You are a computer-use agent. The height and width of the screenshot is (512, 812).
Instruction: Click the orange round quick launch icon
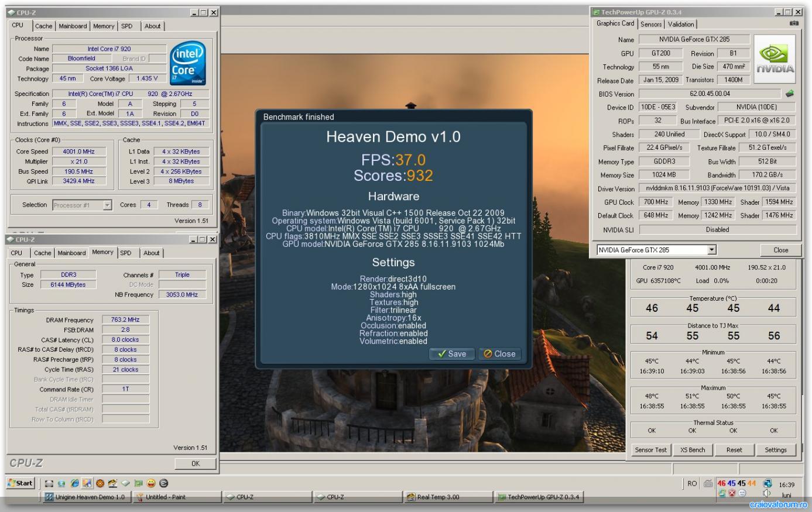100,483
